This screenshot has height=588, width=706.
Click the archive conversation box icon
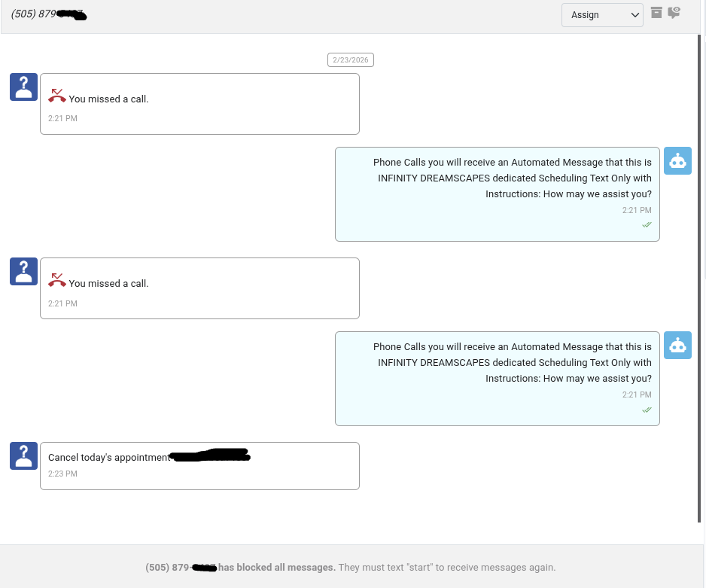(x=656, y=12)
